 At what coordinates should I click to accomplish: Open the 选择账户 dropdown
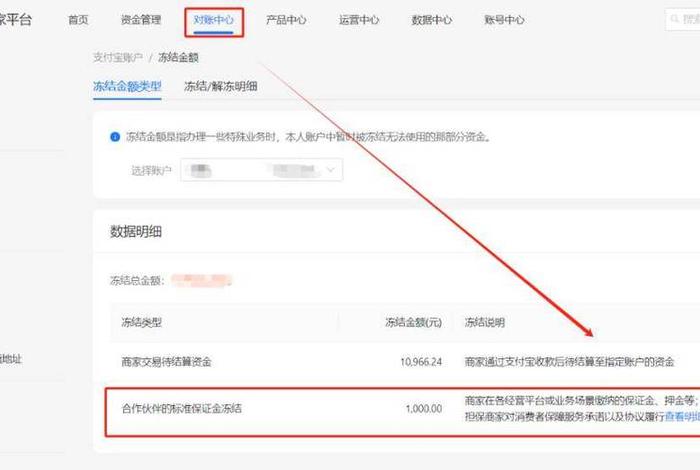coord(262,170)
